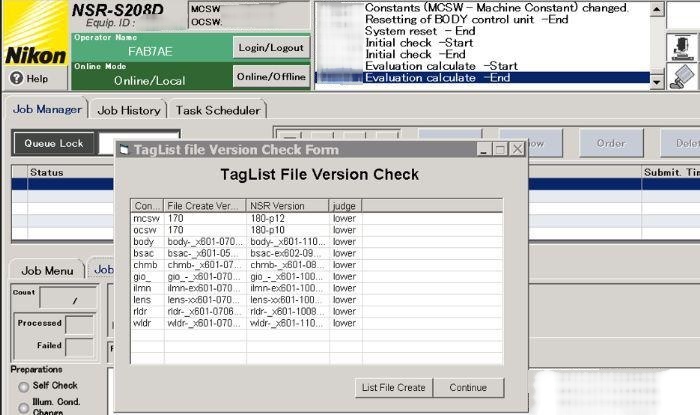Screen dimensions: 700x415
Task: Sort by the File Create Ver... column header
Action: tap(205, 206)
